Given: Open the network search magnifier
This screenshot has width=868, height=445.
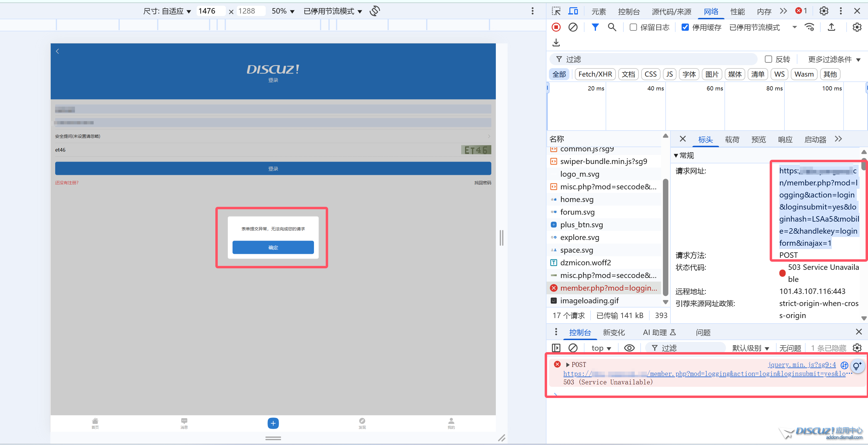Looking at the screenshot, I should [x=612, y=27].
